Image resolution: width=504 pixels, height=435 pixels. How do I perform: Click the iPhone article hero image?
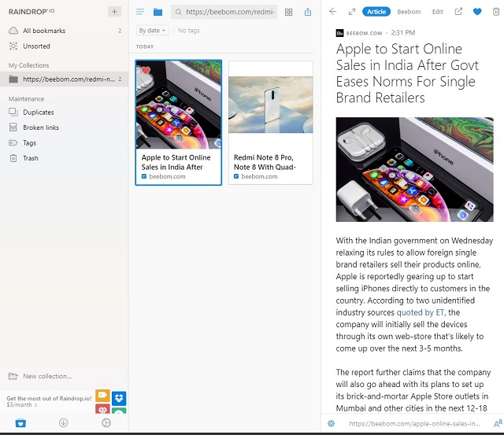point(415,169)
